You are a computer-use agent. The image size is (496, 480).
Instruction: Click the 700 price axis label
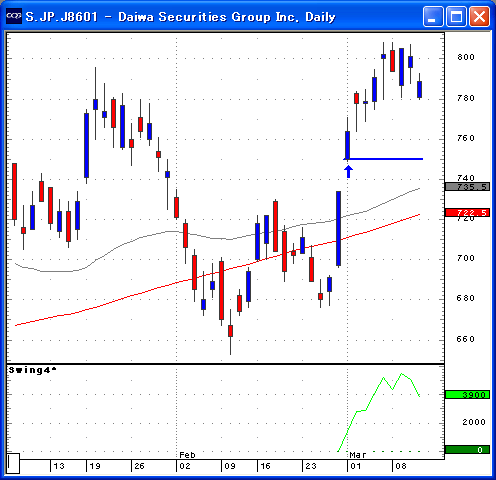466,258
